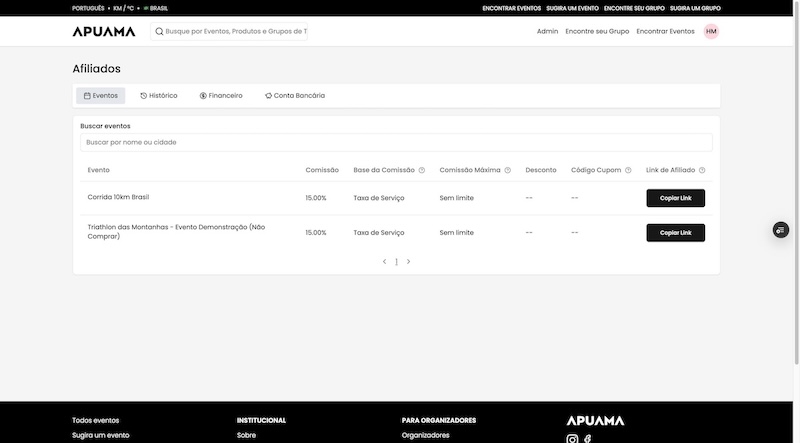Switch to the Financeiro tab
This screenshot has width=800, height=443.
[x=221, y=96]
